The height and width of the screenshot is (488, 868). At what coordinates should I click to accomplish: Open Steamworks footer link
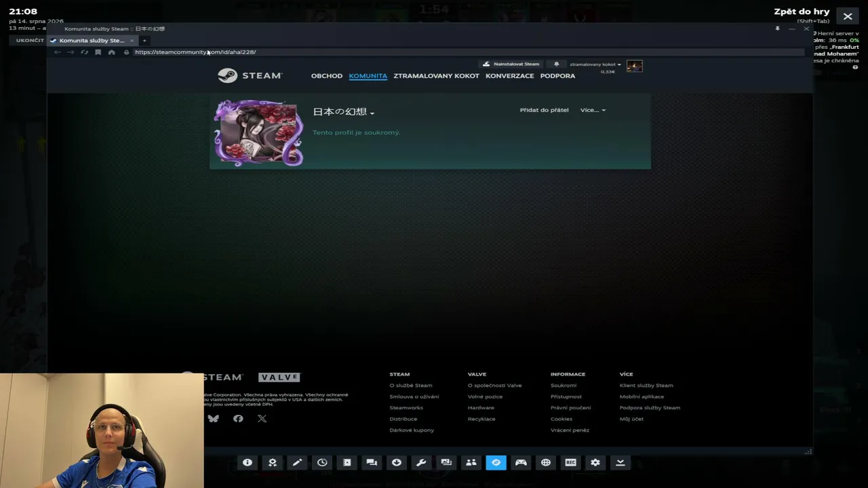[x=406, y=408]
